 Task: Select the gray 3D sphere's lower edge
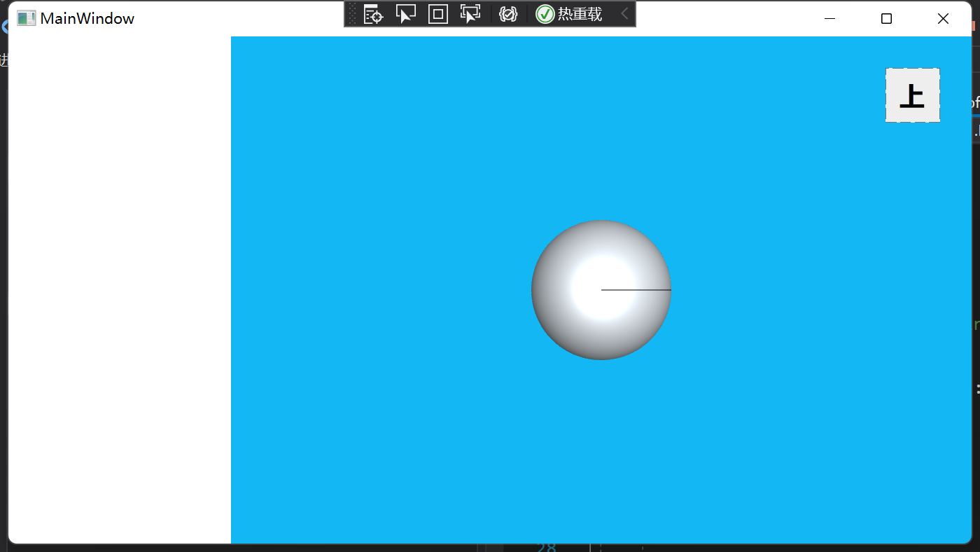pyautogui.click(x=601, y=354)
